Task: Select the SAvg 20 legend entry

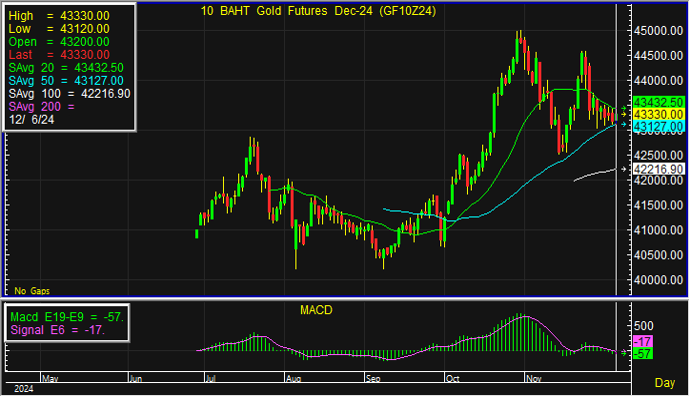Action: 66,68
